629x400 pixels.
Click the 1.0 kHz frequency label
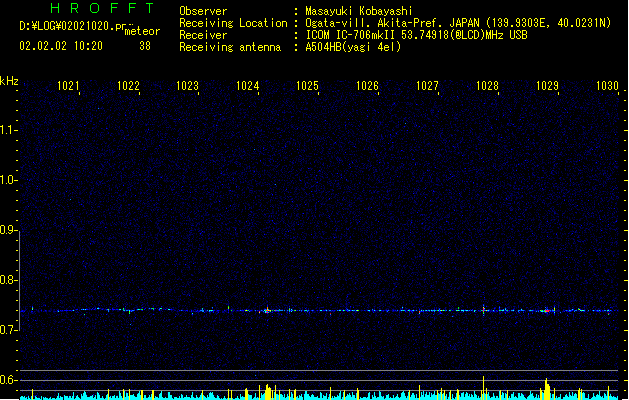pyautogui.click(x=8, y=180)
